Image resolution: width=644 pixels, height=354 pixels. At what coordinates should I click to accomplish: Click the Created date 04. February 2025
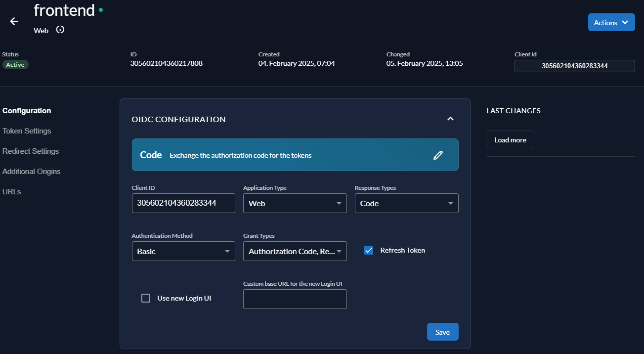pyautogui.click(x=297, y=63)
